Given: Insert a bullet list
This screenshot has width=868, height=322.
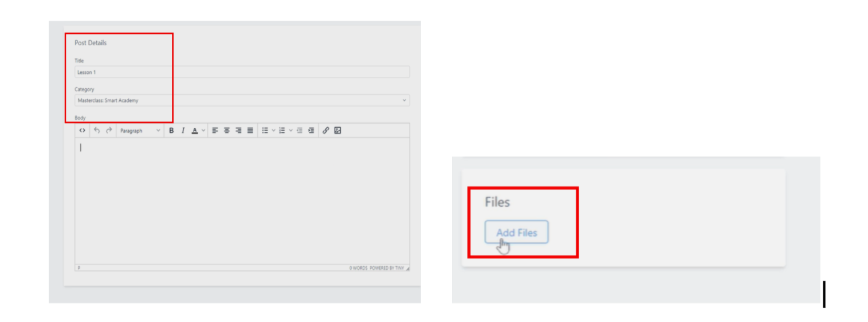Looking at the screenshot, I should [x=265, y=131].
